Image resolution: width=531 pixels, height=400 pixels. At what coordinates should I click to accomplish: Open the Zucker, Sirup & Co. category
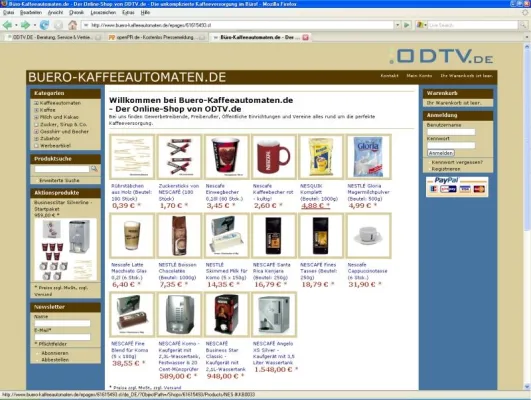coord(63,124)
